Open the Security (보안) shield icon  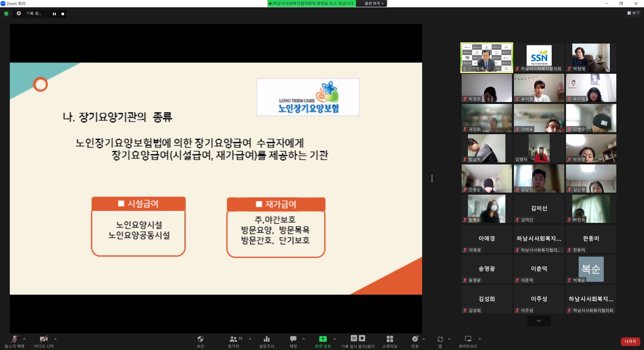pyautogui.click(x=200, y=339)
